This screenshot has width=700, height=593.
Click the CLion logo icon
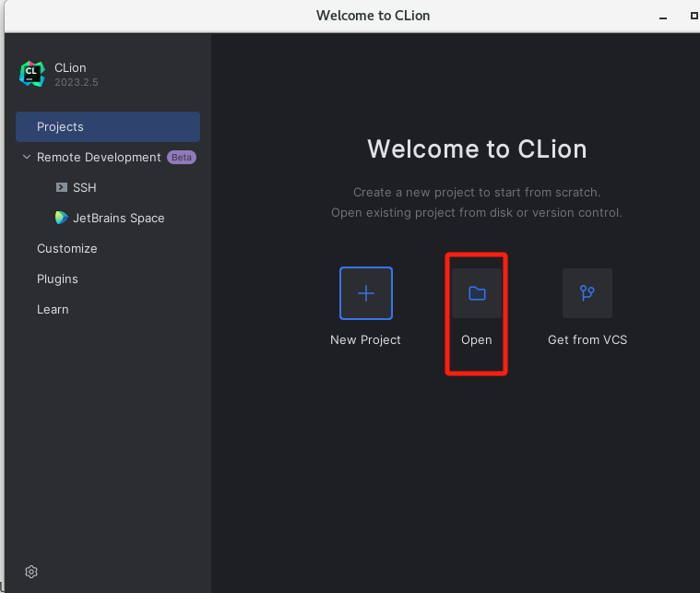(32, 74)
